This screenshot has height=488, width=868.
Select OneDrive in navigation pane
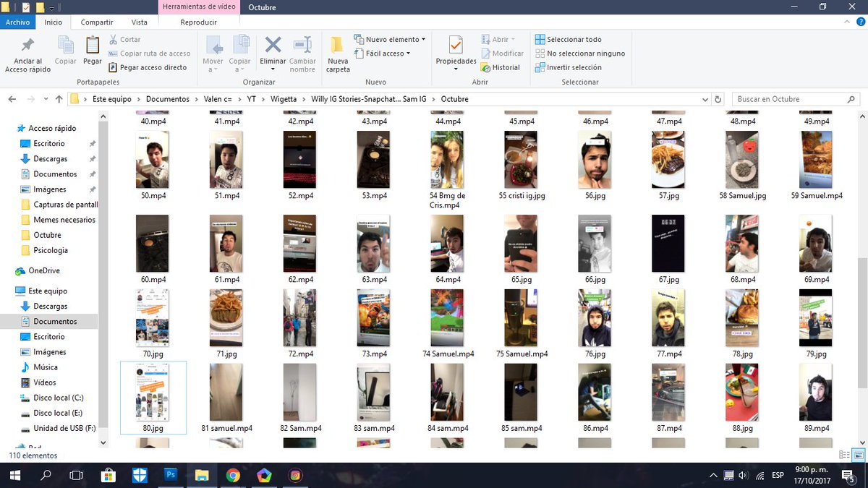pos(44,270)
